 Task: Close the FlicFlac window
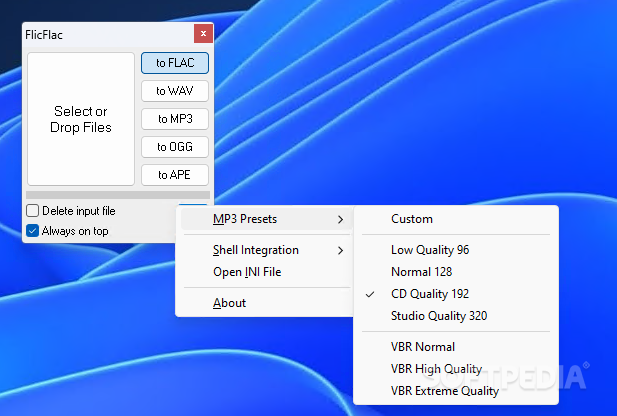pos(203,33)
